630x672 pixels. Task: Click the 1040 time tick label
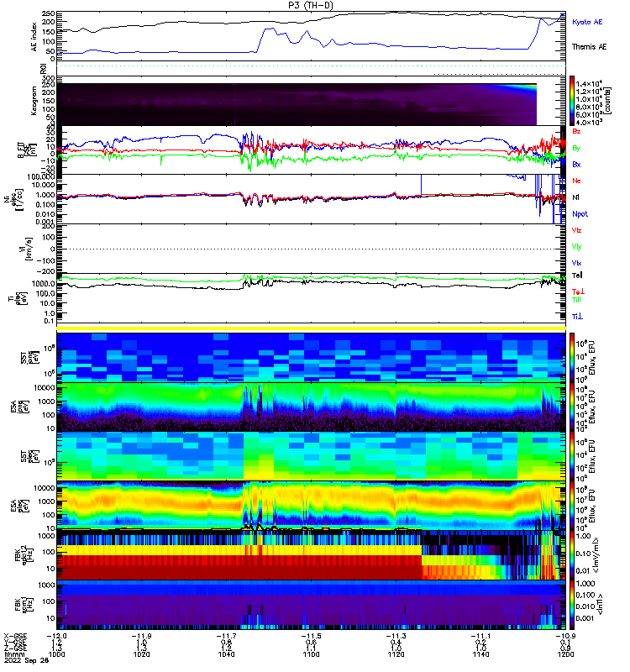[226, 654]
